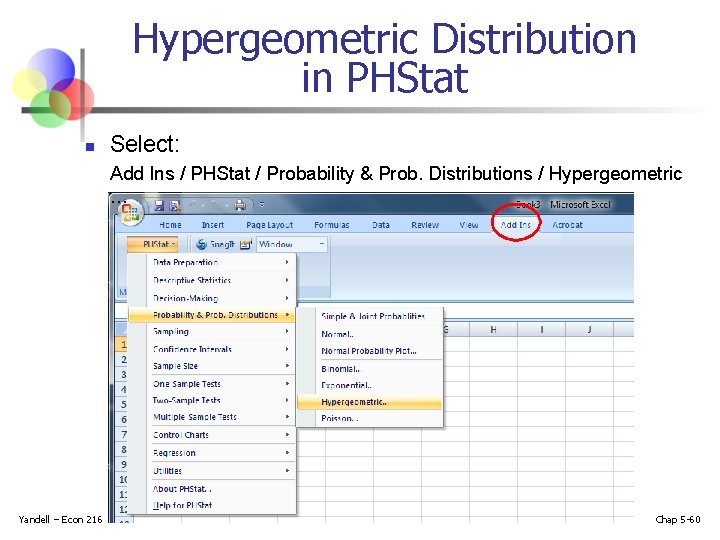Open the Acrobat ribbon tab
The width and height of the screenshot is (720, 540).
(x=568, y=225)
